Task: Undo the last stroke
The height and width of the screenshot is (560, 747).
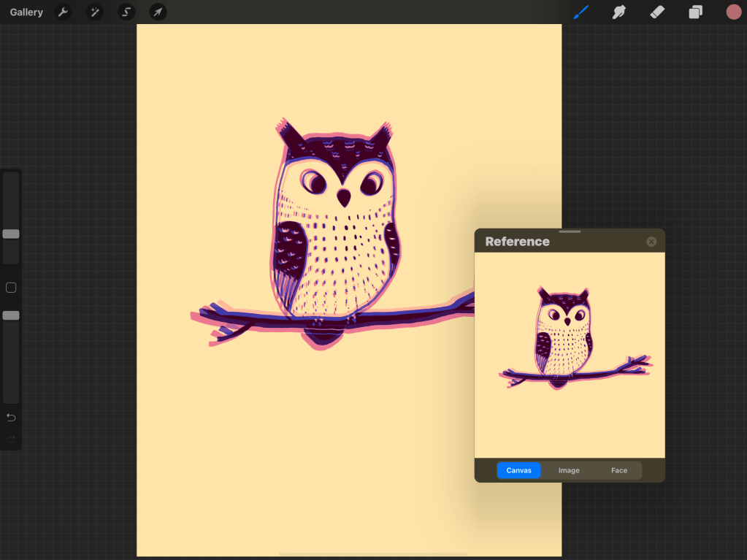Action: pos(11,418)
